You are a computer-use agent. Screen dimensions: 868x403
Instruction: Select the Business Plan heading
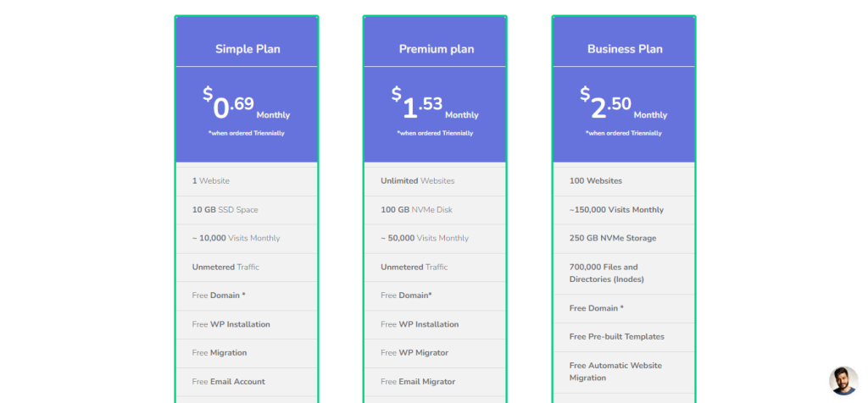(625, 49)
